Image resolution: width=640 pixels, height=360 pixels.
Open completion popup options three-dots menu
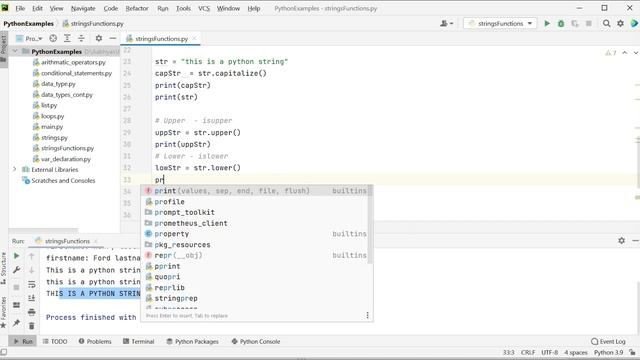click(367, 315)
